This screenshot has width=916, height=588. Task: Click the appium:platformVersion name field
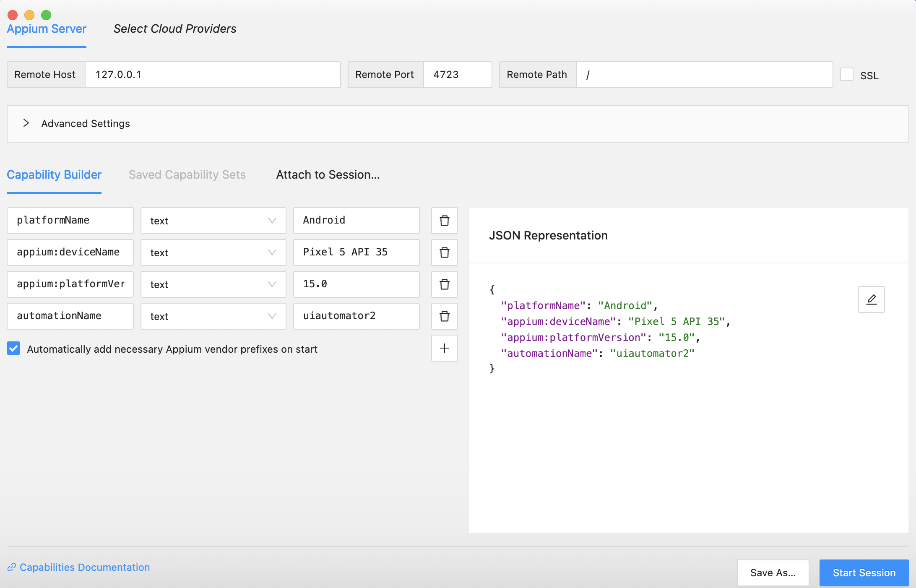click(x=70, y=284)
